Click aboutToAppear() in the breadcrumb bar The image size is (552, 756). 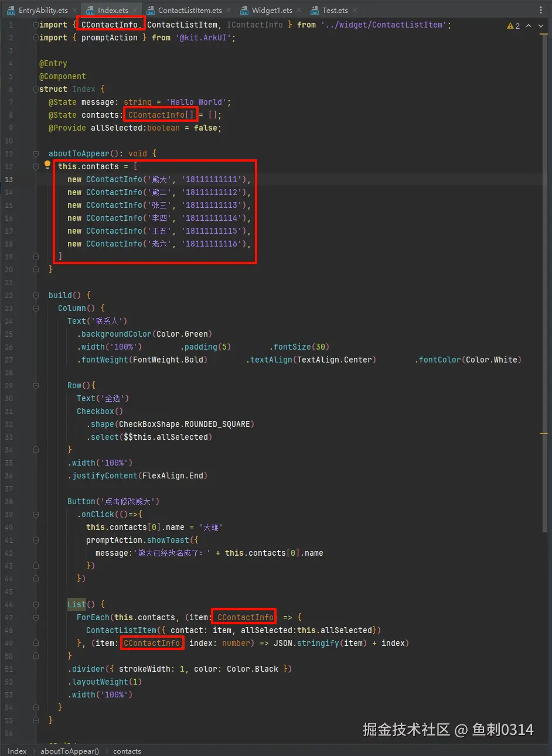pos(69,751)
